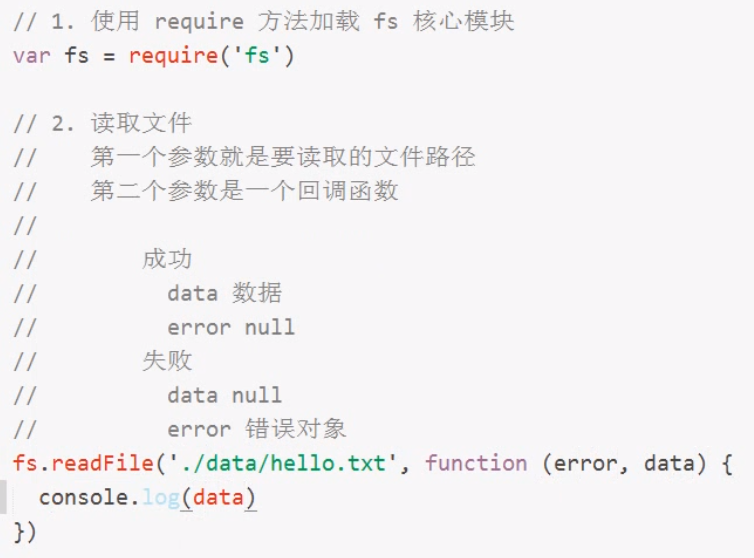
Task: Click the 数据 comment text
Action: click(257, 293)
